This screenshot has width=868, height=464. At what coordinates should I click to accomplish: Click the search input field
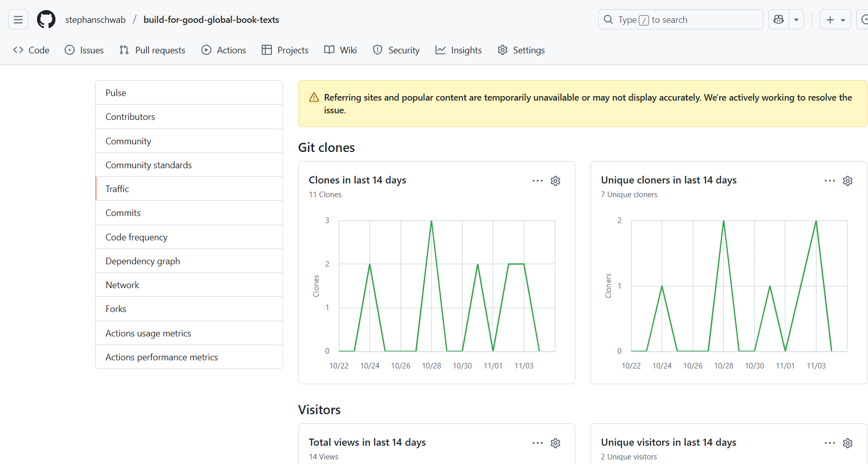[x=680, y=20]
